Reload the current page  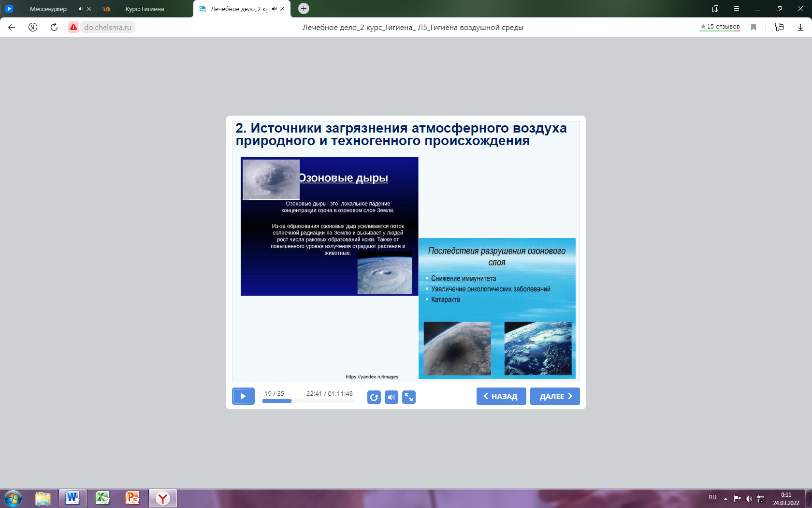pyautogui.click(x=54, y=27)
